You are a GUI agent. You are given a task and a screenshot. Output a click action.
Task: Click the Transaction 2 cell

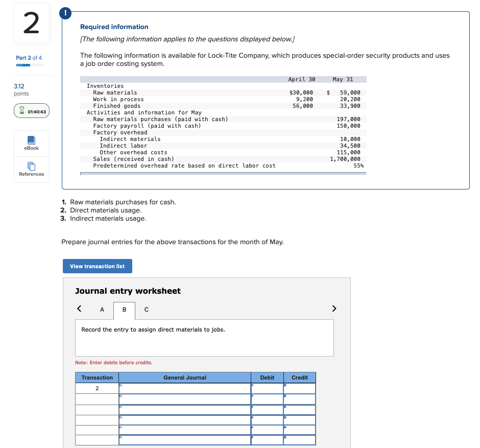[x=97, y=388]
